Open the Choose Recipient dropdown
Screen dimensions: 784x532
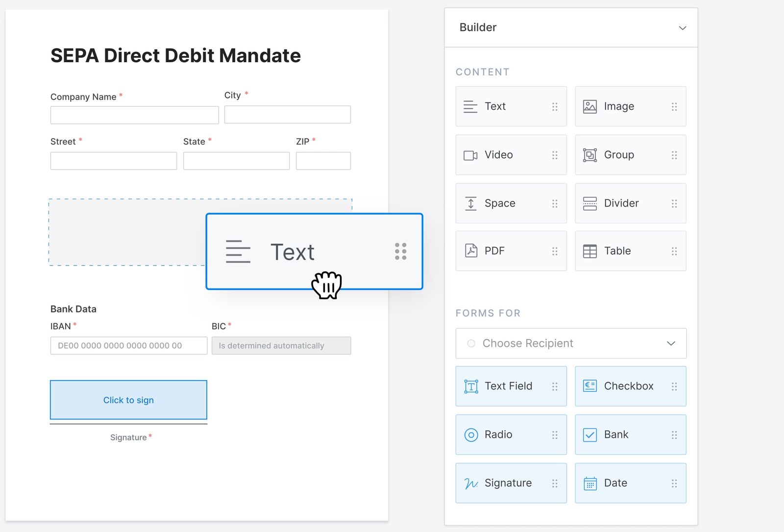click(671, 343)
